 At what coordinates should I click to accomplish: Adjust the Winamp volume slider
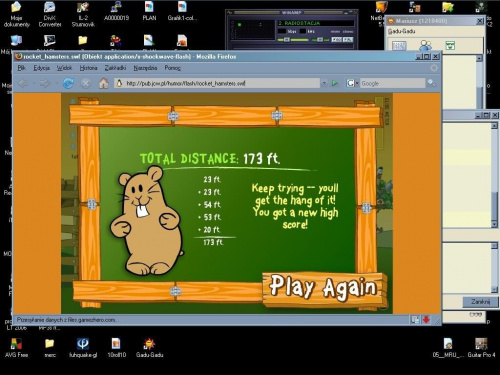(292, 40)
